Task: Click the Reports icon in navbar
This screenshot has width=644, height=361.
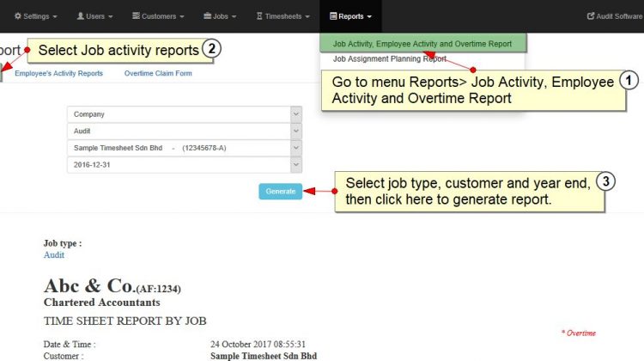Action: tap(333, 16)
